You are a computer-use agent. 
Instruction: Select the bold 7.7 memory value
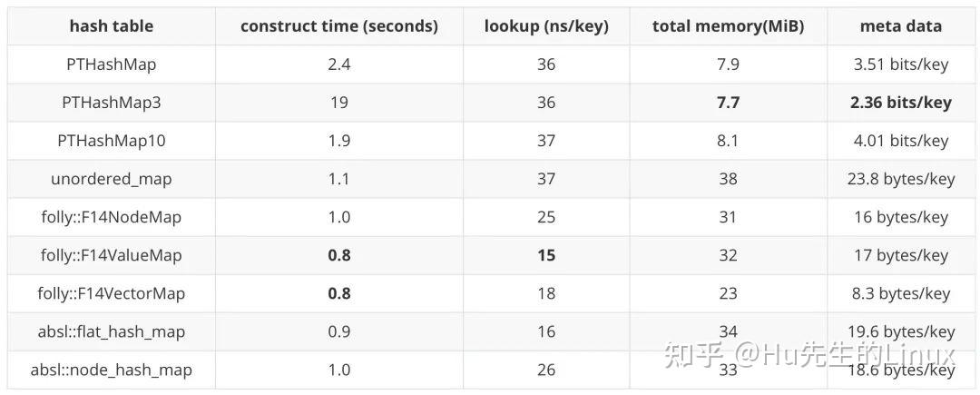pos(728,103)
